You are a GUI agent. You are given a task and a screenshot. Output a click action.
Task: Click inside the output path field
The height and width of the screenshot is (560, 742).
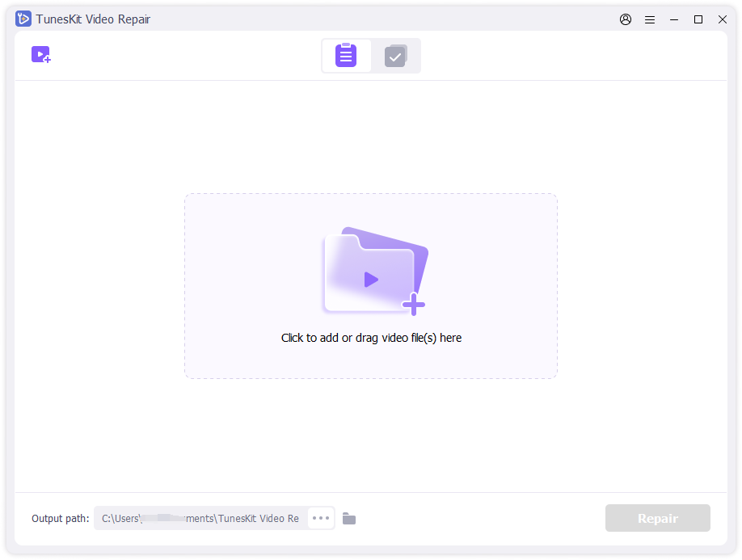(x=200, y=518)
